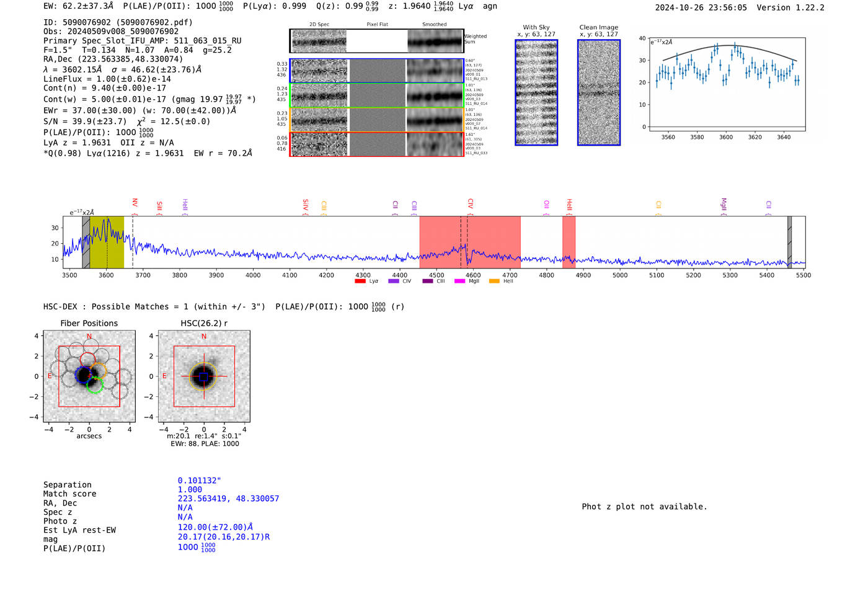Click the SiIV line marker label

click(x=306, y=205)
